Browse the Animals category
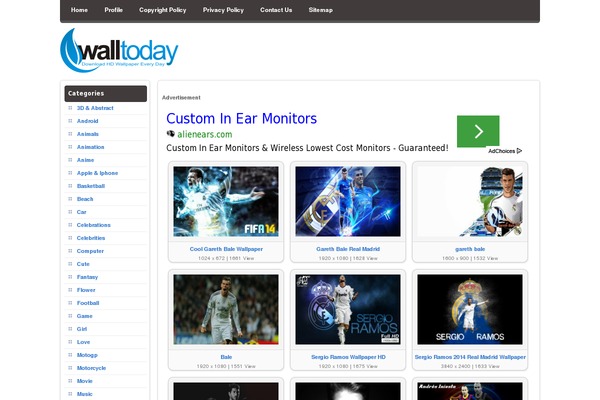The image size is (600, 400). pos(88,134)
